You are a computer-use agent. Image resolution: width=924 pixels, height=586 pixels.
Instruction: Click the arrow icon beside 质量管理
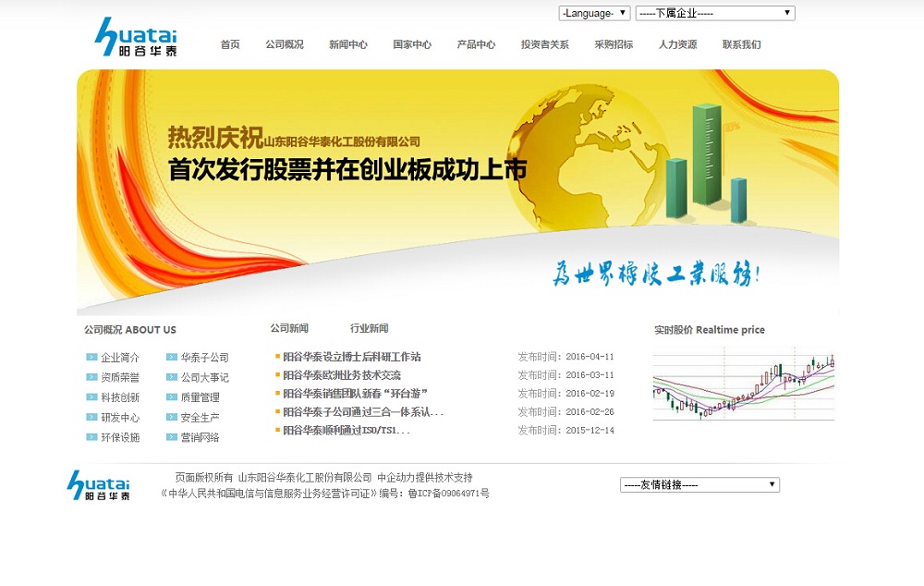point(172,397)
